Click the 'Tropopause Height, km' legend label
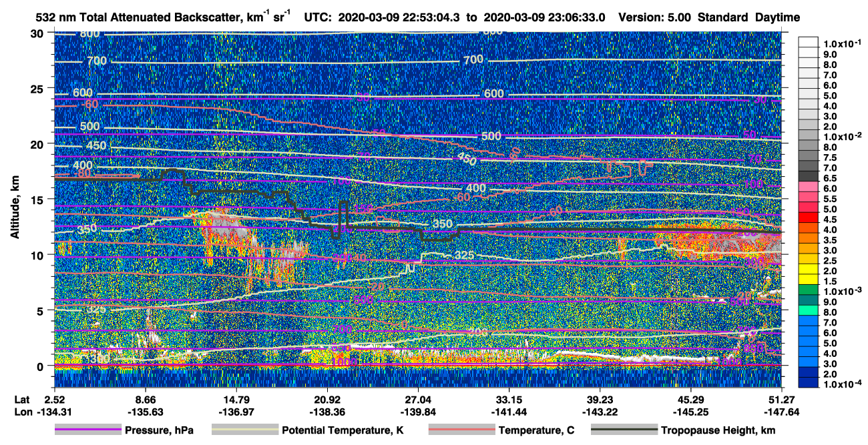 (x=718, y=430)
